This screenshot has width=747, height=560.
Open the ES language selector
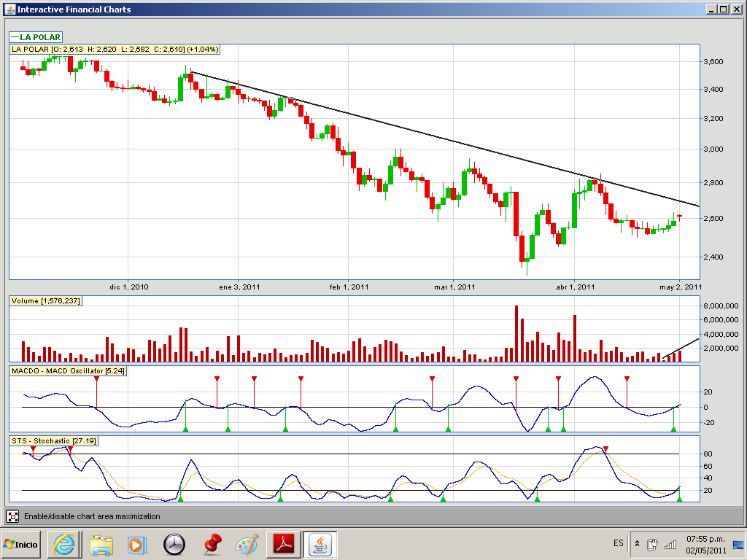619,543
